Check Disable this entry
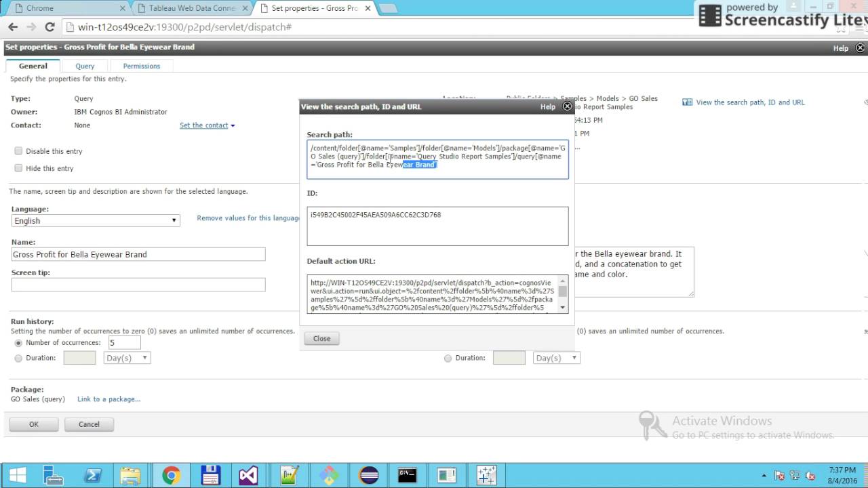 [19, 151]
